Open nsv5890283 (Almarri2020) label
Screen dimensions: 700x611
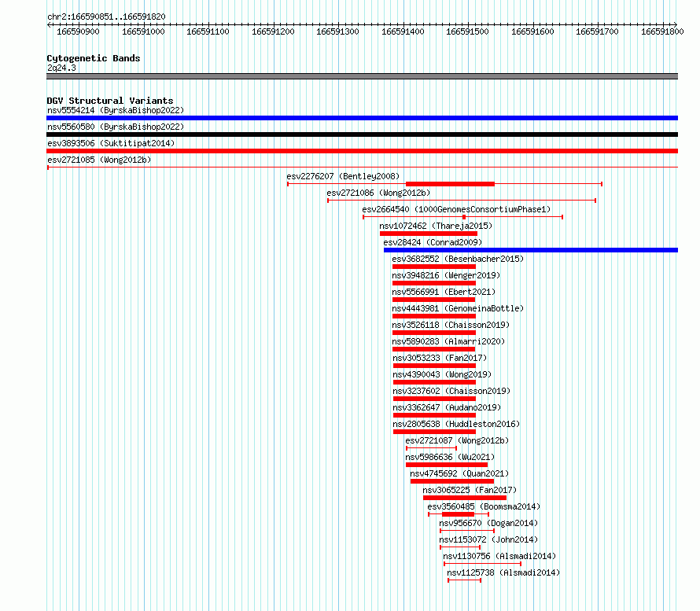point(448,341)
